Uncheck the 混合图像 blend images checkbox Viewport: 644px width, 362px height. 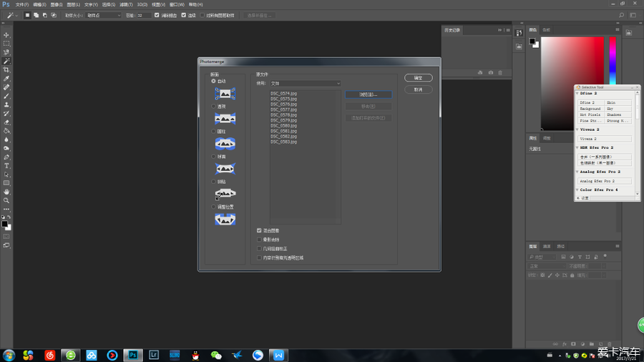[x=259, y=230]
